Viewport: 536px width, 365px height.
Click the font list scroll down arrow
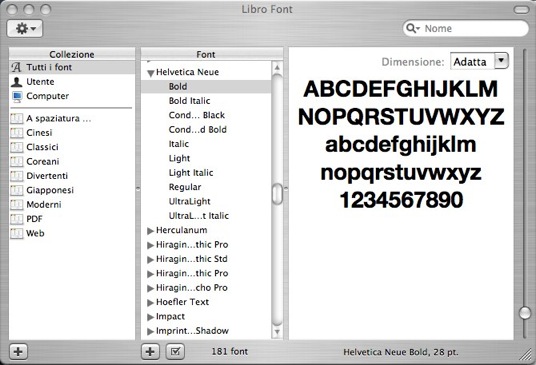click(277, 332)
